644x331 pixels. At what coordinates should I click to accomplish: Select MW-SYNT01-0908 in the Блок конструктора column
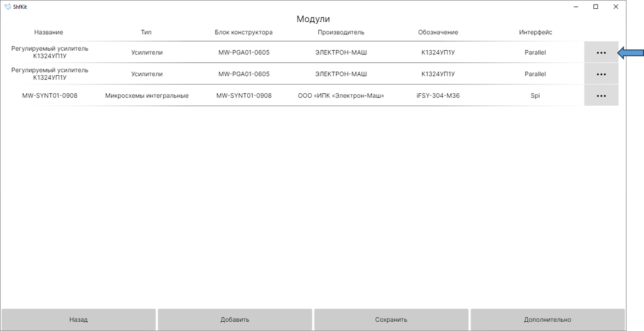tap(244, 96)
